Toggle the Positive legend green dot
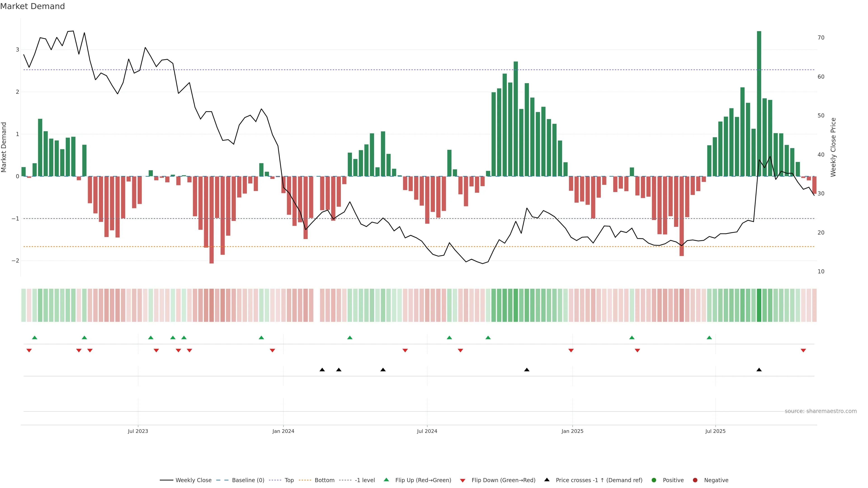The image size is (868, 488). coord(654,480)
